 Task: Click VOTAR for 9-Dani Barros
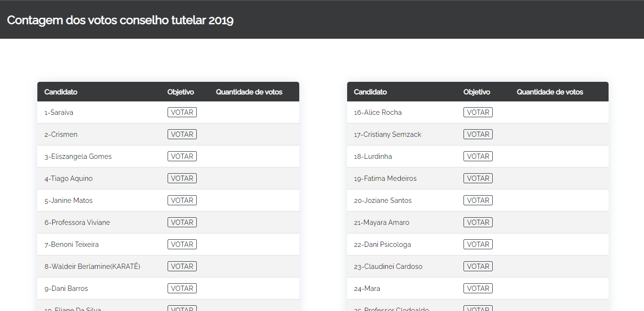[182, 289]
